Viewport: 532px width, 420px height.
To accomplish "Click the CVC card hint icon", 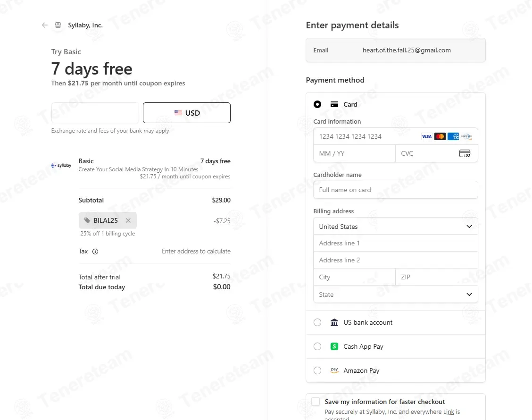I will [x=465, y=153].
